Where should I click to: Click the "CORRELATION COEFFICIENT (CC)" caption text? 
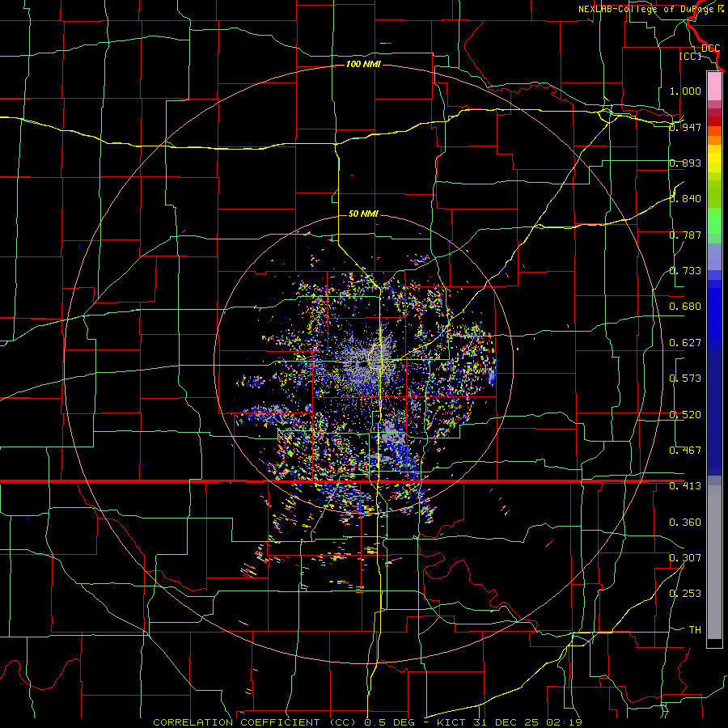(x=255, y=722)
